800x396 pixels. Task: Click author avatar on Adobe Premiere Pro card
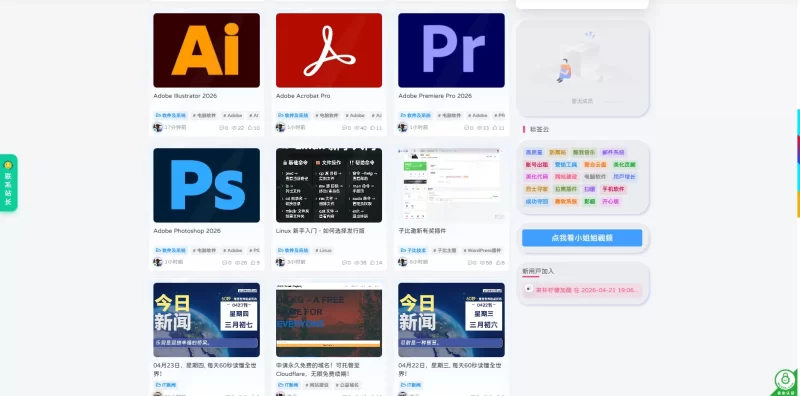403,128
